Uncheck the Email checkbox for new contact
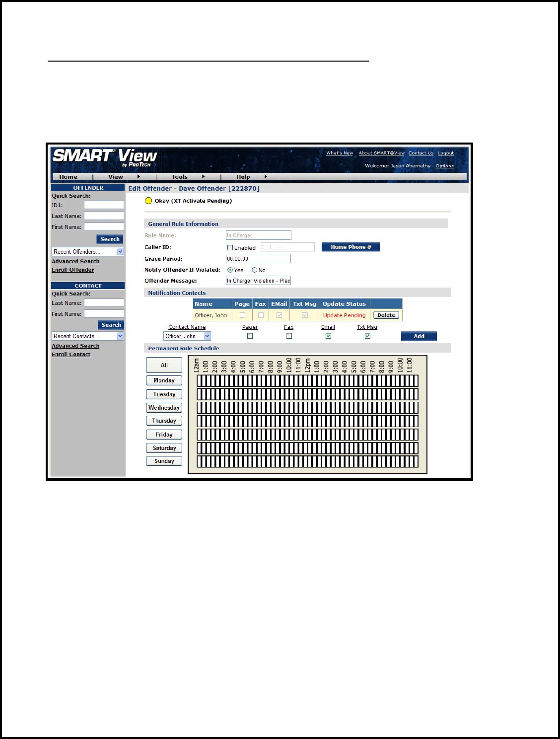The image size is (560, 739). 328,336
